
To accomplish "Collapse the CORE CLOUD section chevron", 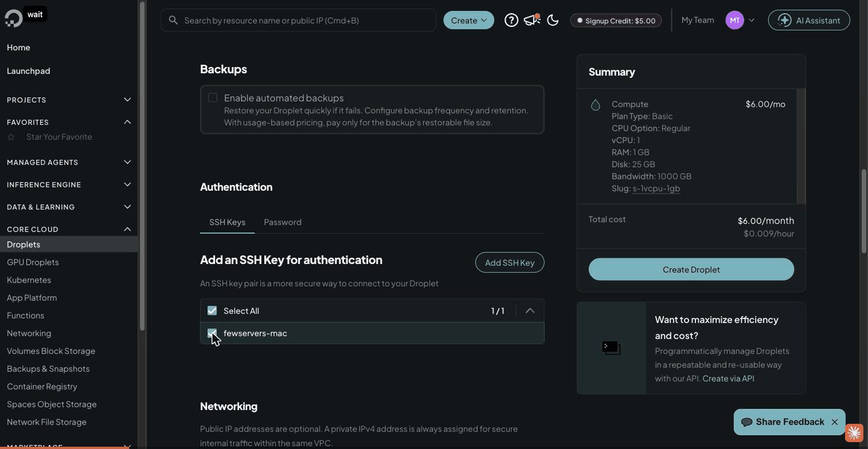I will (x=127, y=229).
